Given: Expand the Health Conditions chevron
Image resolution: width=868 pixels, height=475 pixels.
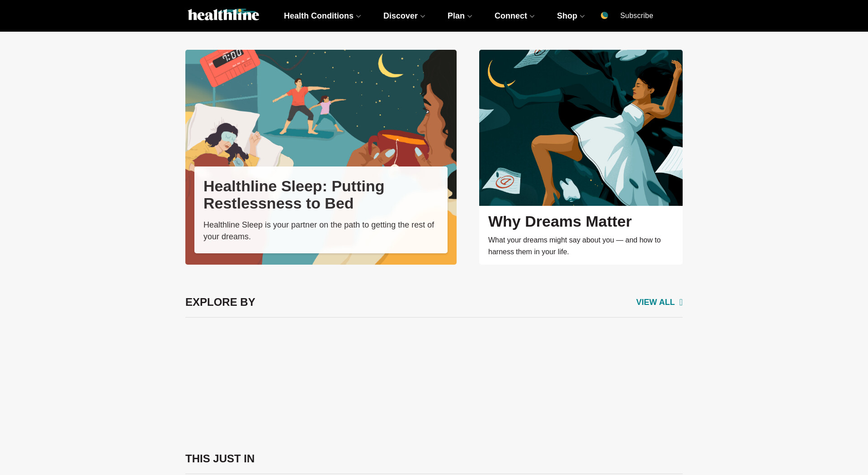Looking at the screenshot, I should point(359,16).
